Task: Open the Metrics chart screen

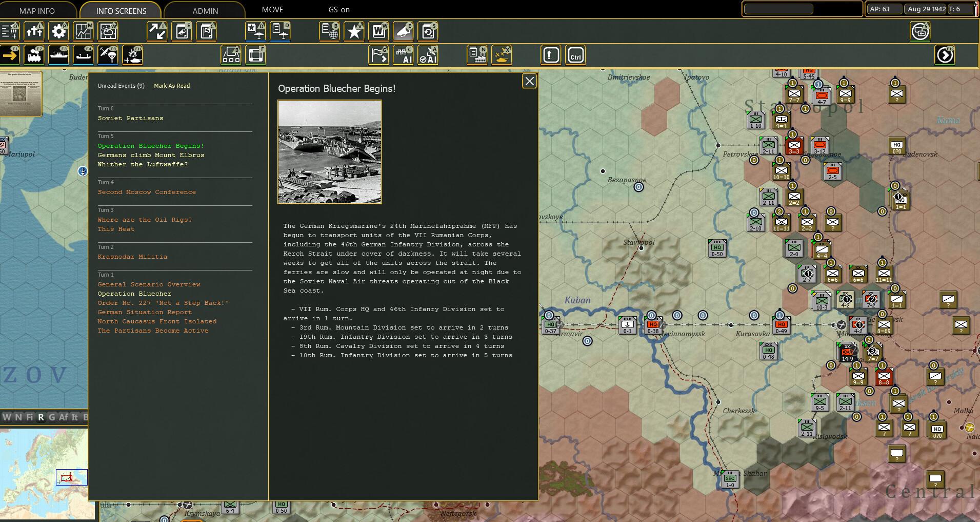Action: [84, 31]
